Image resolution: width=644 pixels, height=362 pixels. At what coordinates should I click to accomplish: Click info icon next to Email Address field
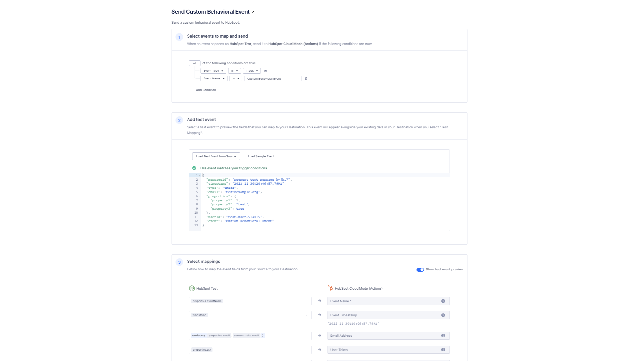443,336
